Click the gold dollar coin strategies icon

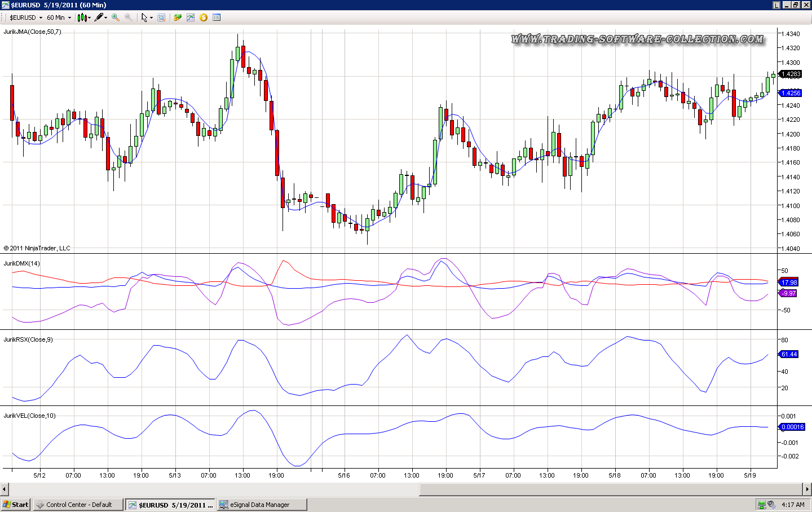point(204,17)
